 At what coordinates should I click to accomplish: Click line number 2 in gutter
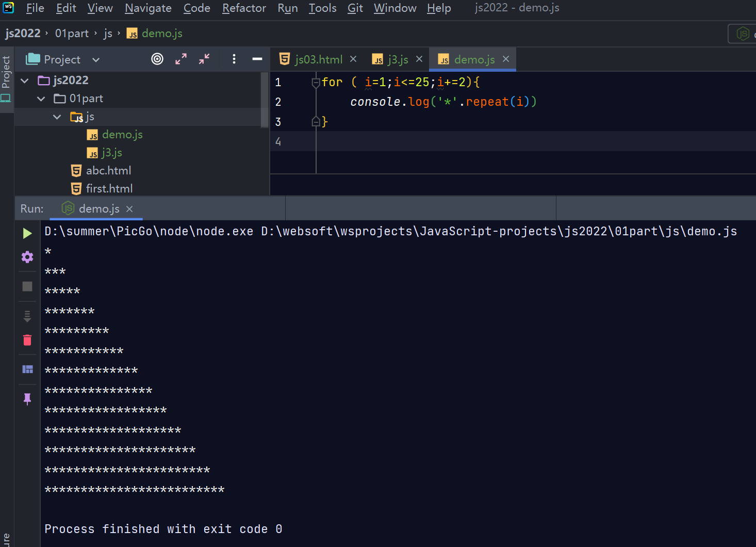coord(278,102)
